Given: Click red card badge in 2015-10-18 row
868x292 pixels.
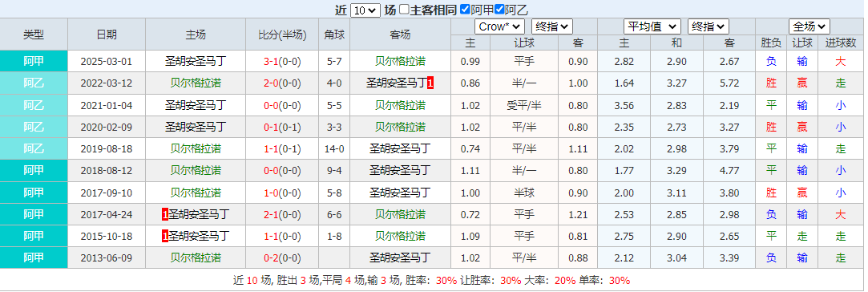Looking at the screenshot, I should point(165,236).
